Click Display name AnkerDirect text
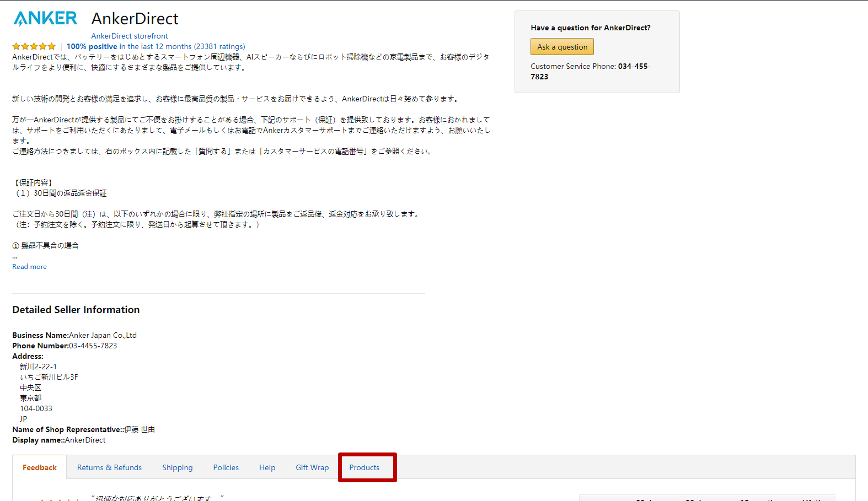The width and height of the screenshot is (868, 501). 59,440
